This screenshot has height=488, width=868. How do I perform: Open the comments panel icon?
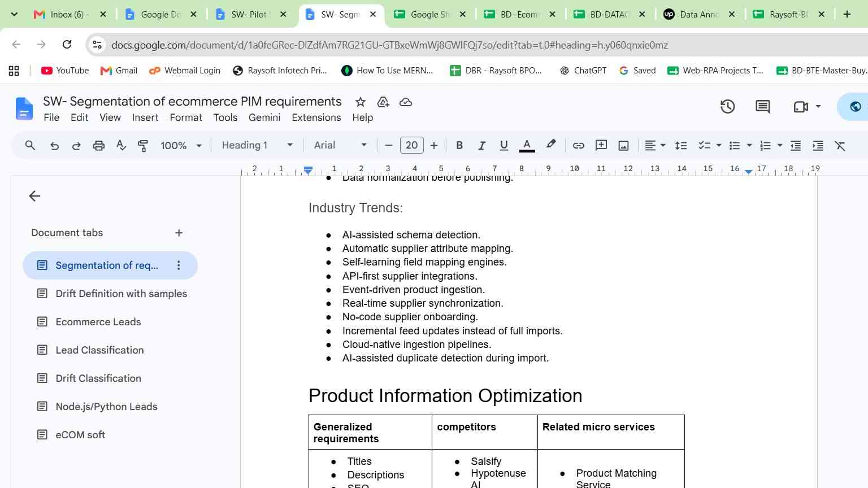pyautogui.click(x=762, y=106)
